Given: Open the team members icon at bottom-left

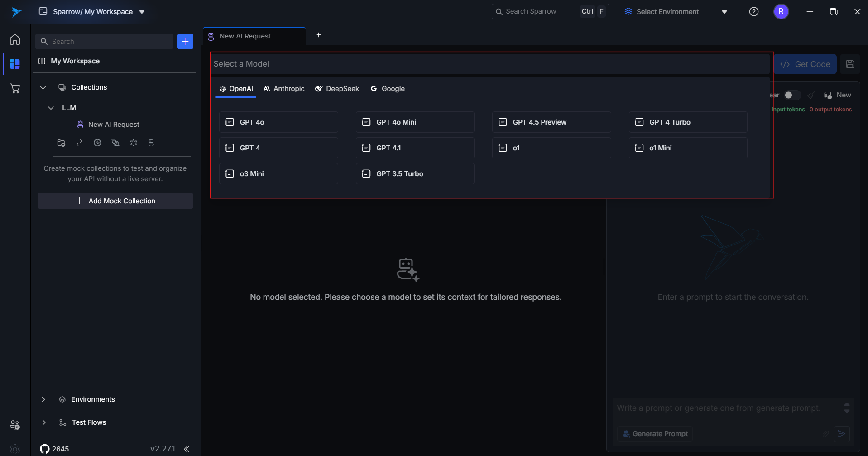Looking at the screenshot, I should (15, 425).
